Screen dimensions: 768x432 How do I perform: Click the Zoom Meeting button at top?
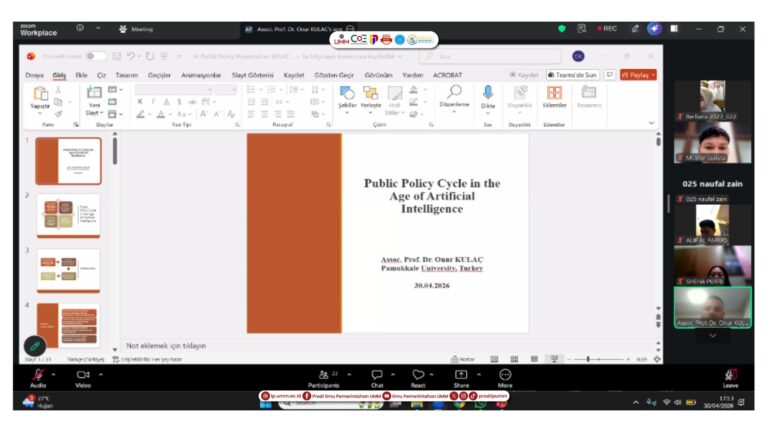click(x=136, y=29)
